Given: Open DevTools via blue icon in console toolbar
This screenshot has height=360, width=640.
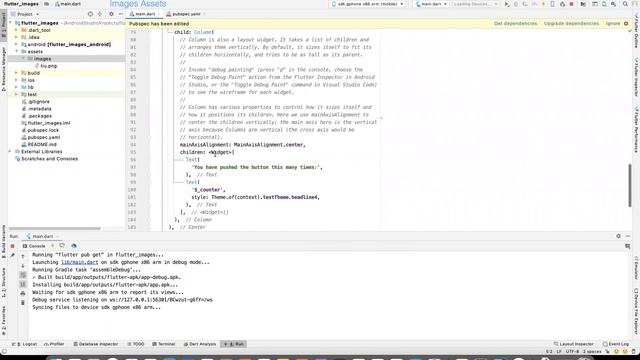Looking at the screenshot, I should 74,246.
